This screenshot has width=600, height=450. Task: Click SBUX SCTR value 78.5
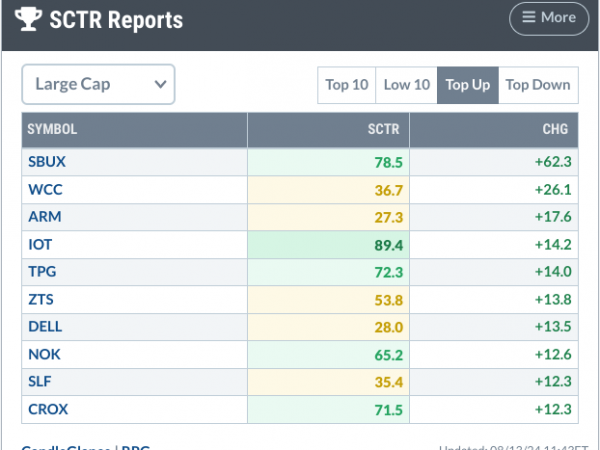pos(388,163)
